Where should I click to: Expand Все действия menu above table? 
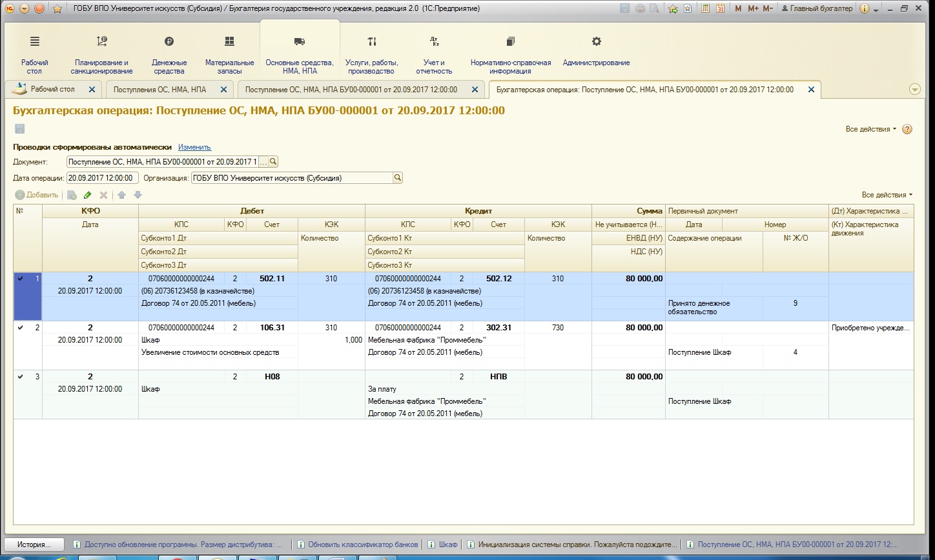[887, 195]
